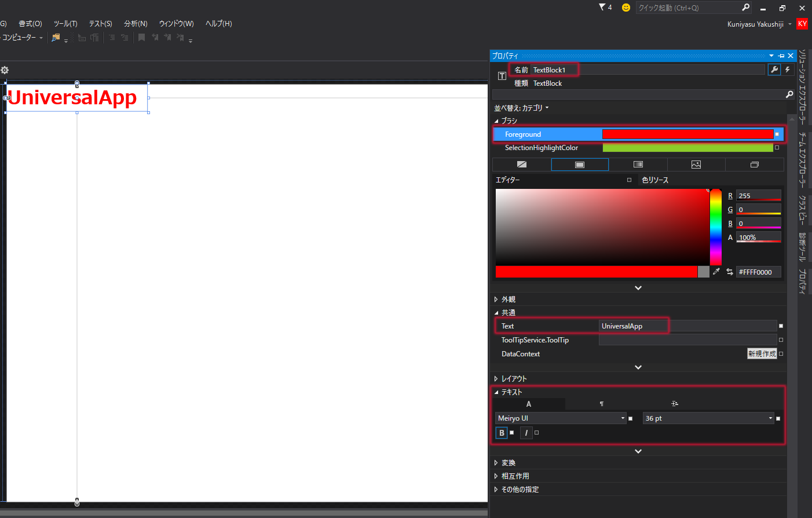Viewport: 812px width, 518px height.
Task: Pin the Properties panel (auto-hide)
Action: 781,56
